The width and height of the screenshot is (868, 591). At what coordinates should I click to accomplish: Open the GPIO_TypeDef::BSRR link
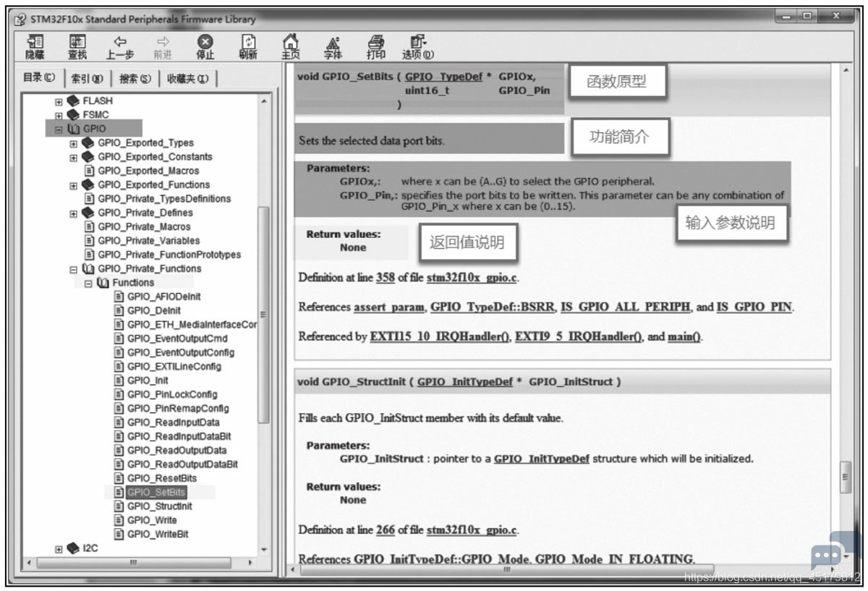click(x=493, y=307)
